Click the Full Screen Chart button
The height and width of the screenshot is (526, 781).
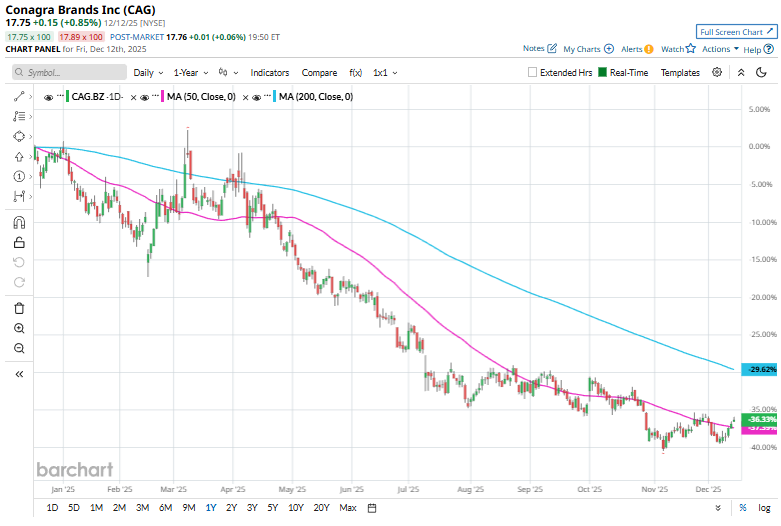click(x=736, y=32)
